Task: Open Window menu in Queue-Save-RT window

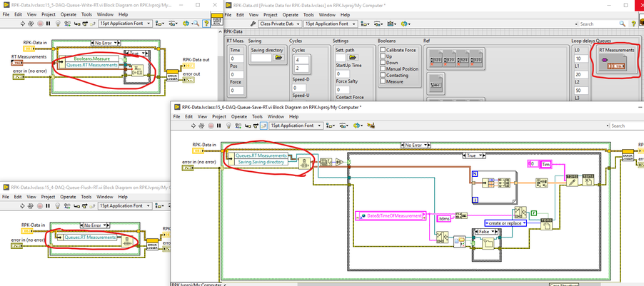Action: click(276, 116)
